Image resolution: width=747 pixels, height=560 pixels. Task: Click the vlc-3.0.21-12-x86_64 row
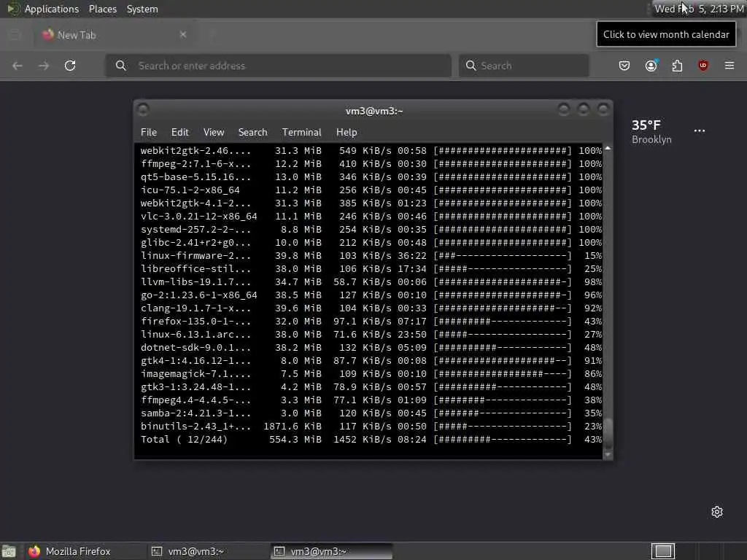(x=371, y=216)
